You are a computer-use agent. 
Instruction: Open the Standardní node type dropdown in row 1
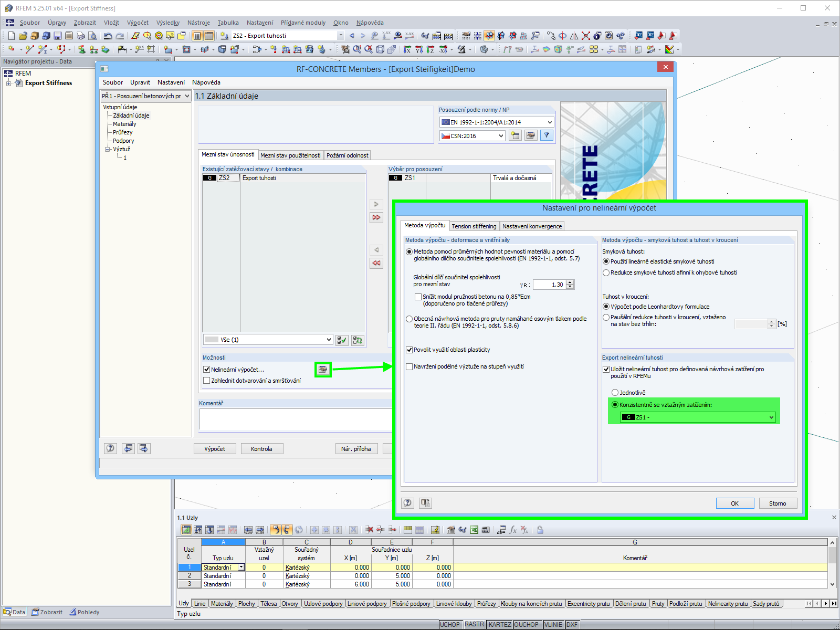241,568
